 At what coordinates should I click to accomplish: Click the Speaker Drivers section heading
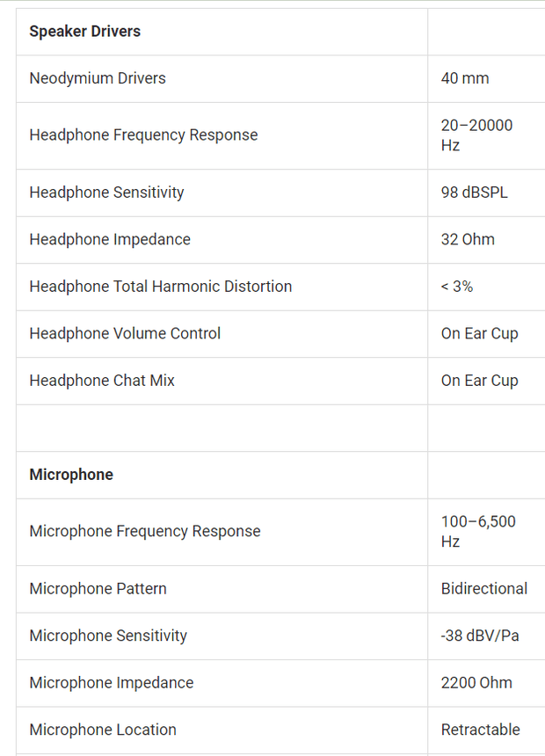point(85,32)
